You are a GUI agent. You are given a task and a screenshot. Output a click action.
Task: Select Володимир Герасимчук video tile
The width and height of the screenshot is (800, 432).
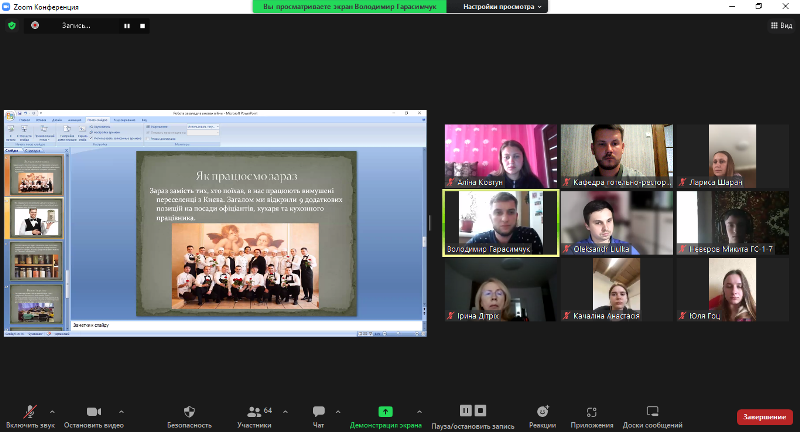501,223
